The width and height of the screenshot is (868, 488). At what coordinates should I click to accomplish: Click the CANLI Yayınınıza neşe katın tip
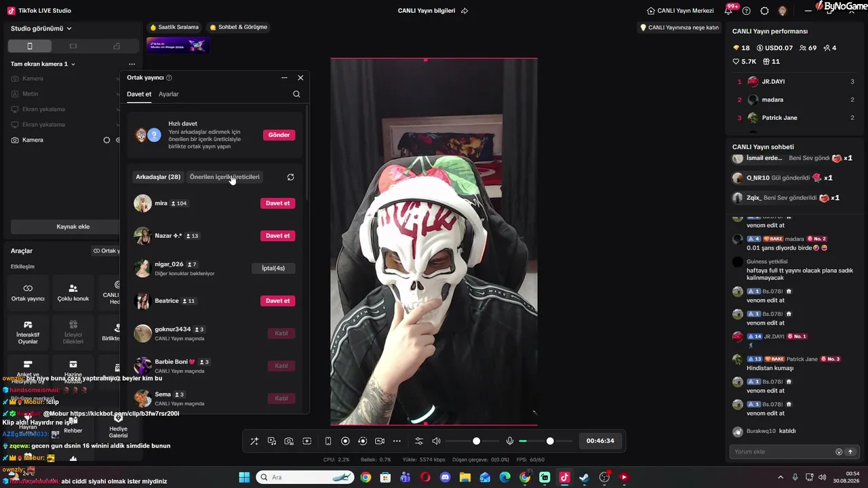[x=679, y=28]
